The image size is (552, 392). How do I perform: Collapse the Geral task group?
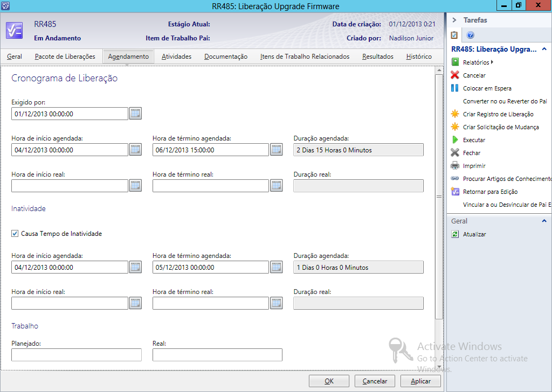click(544, 221)
